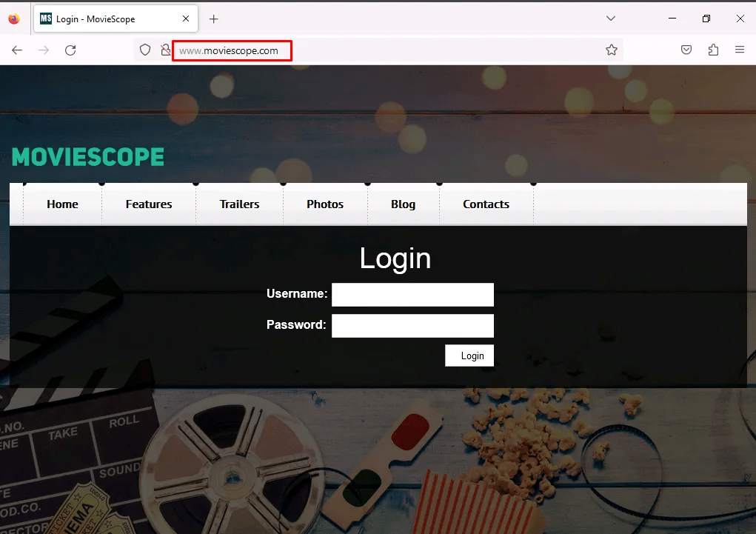Open a new tab with plus button
The image size is (756, 534).
214,19
